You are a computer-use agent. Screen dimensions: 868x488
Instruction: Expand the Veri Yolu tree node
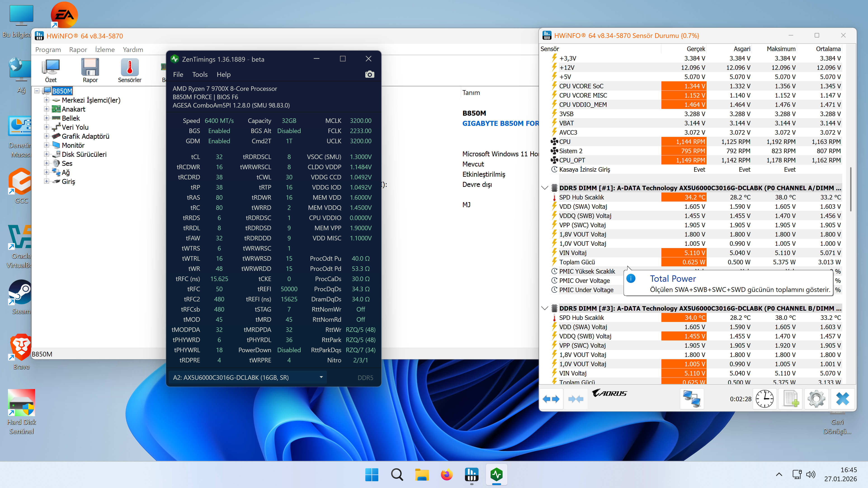(47, 127)
